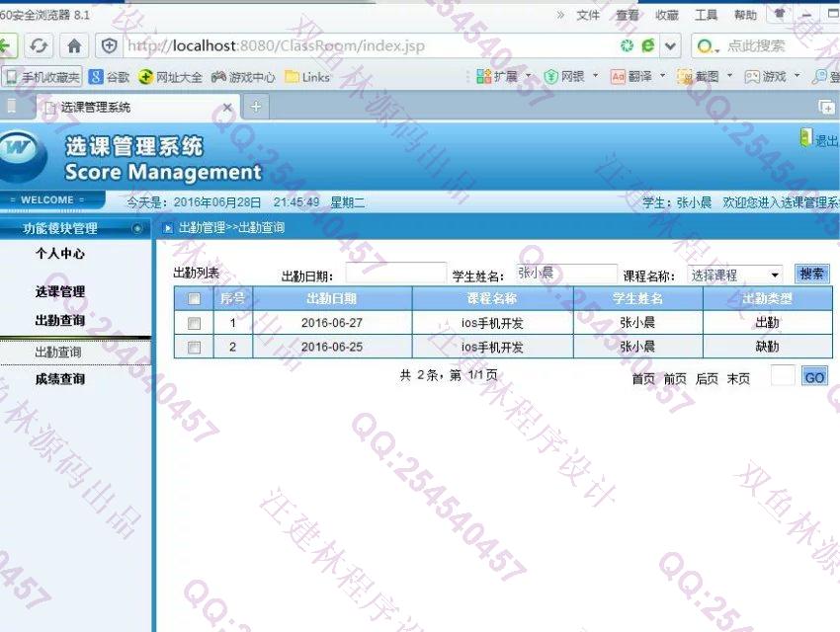This screenshot has width=840, height=632.
Task: Collapse the 功能模块管理 panel toggle icon
Action: click(x=137, y=228)
